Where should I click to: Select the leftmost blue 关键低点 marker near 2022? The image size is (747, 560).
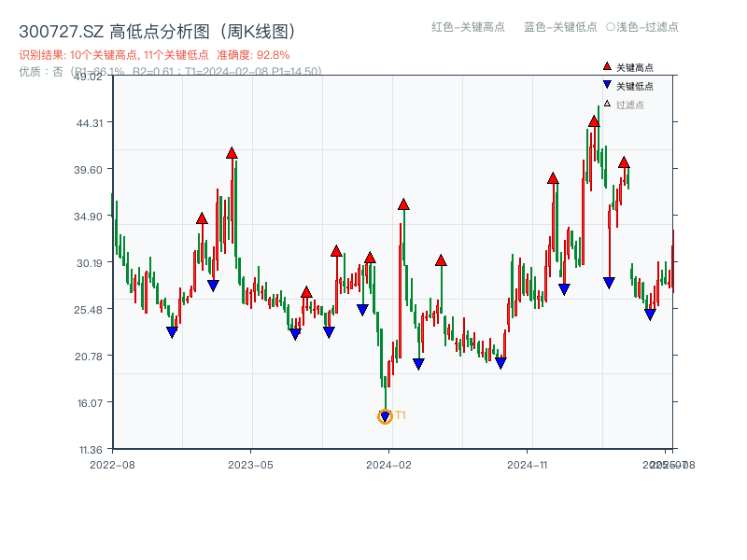pyautogui.click(x=172, y=329)
